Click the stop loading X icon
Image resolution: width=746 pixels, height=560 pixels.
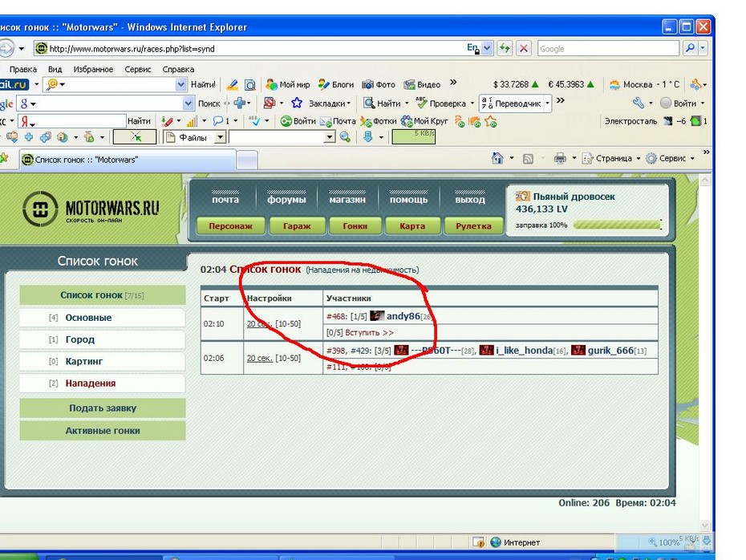pos(524,48)
